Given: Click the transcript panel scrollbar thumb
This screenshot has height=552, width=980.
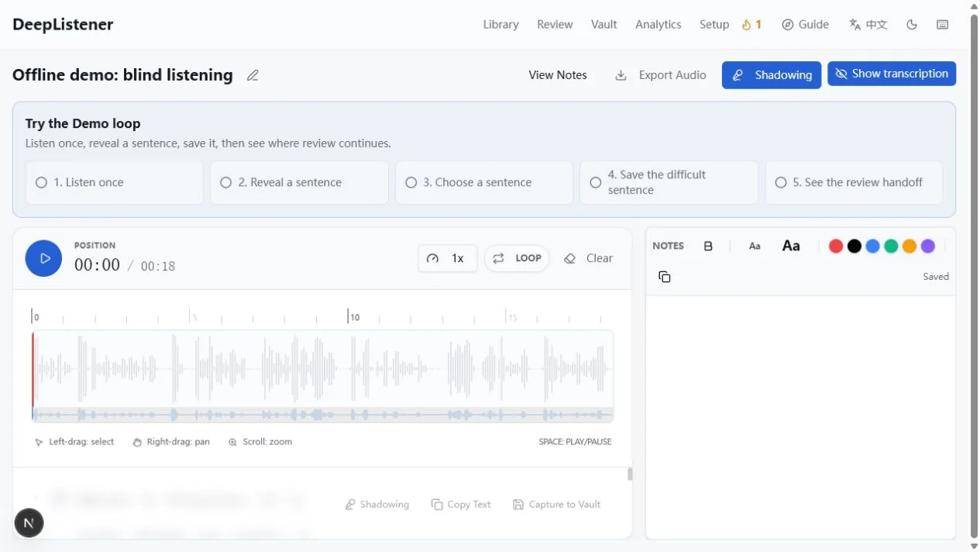Looking at the screenshot, I should (630, 474).
